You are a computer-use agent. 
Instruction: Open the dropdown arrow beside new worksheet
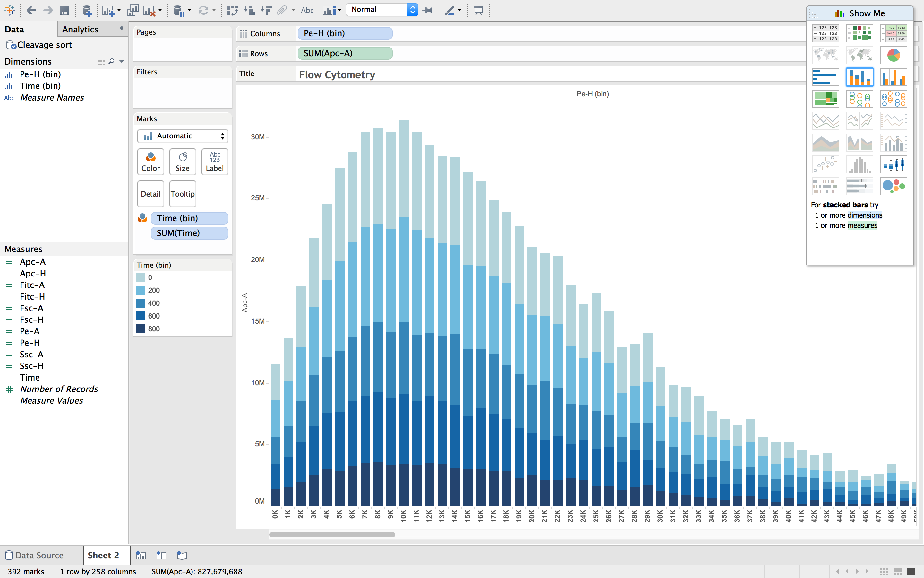coord(119,10)
